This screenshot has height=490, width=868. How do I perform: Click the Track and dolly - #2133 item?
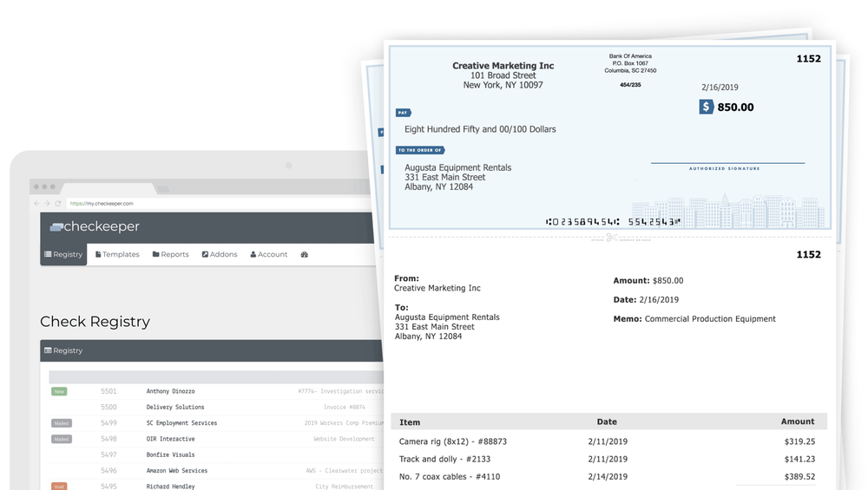pos(444,459)
